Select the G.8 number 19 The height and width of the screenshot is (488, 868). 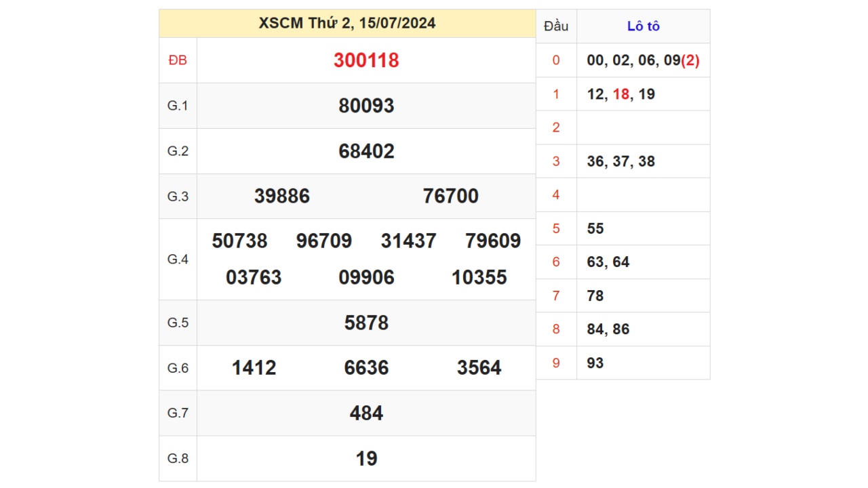tap(366, 459)
